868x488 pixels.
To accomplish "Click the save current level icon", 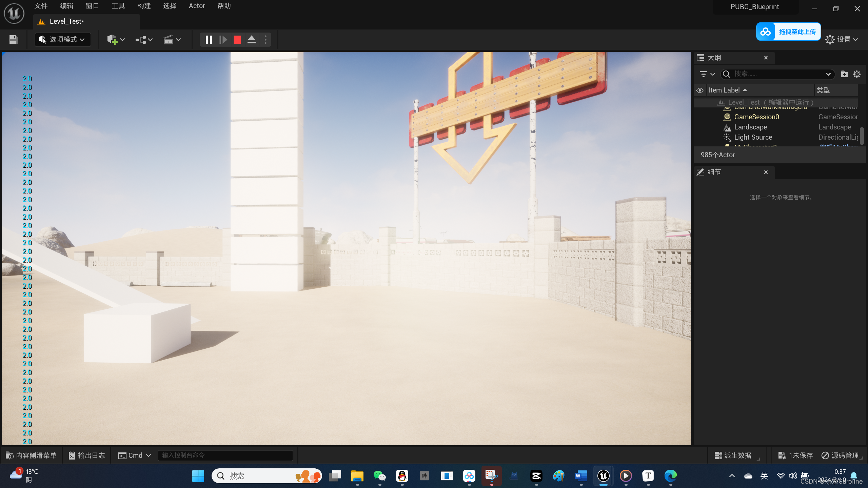I will (13, 40).
